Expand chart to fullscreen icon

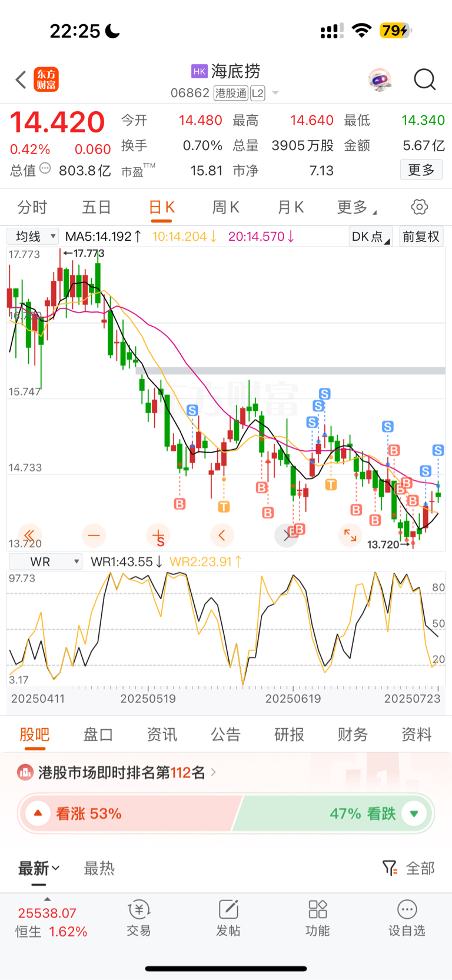(350, 535)
